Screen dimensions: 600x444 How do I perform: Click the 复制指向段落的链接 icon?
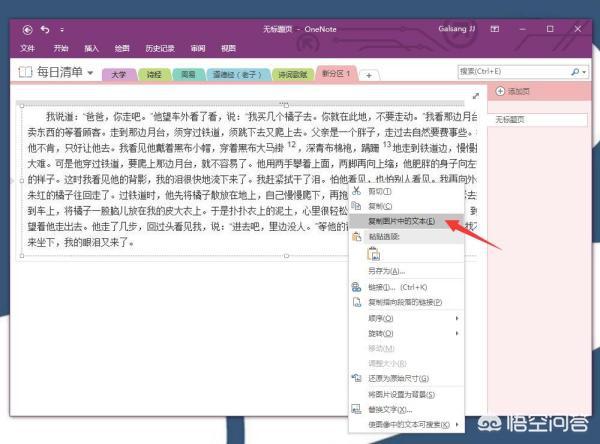[357, 302]
